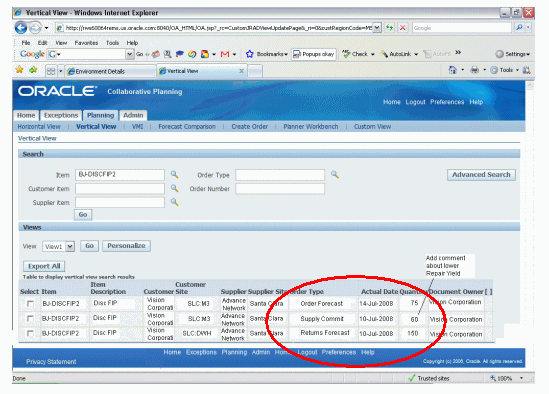
Task: Click the browser address bar URL
Action: 219,28
